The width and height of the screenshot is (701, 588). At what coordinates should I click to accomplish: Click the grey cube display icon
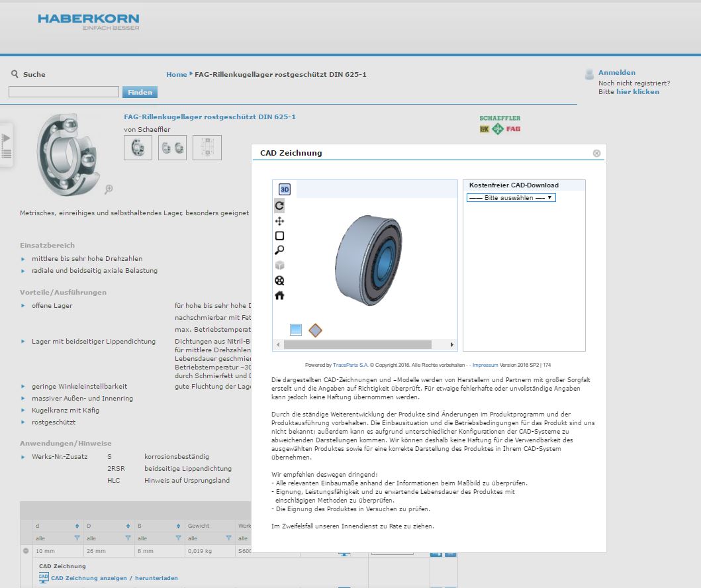click(279, 266)
